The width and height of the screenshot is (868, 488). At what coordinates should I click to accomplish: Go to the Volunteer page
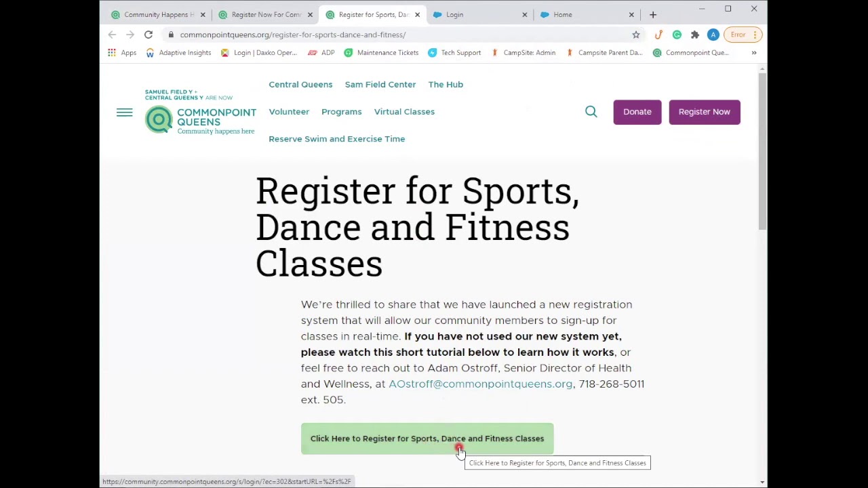click(289, 112)
